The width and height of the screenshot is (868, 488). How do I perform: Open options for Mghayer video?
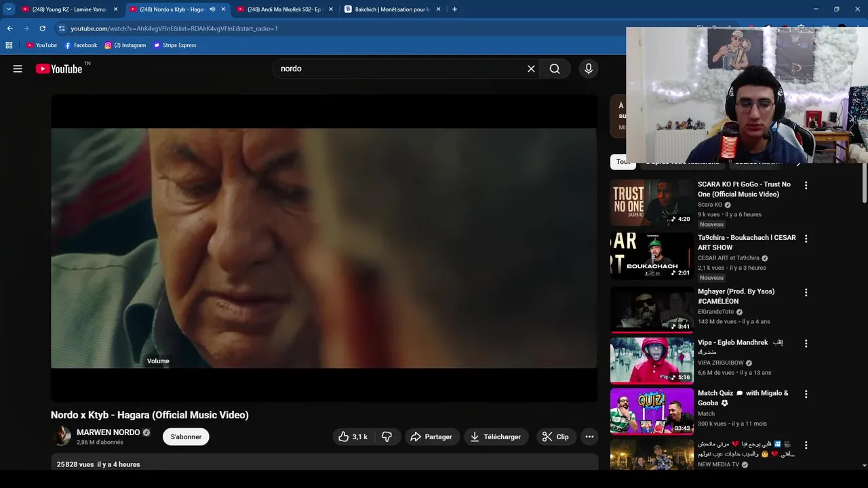[x=806, y=292]
